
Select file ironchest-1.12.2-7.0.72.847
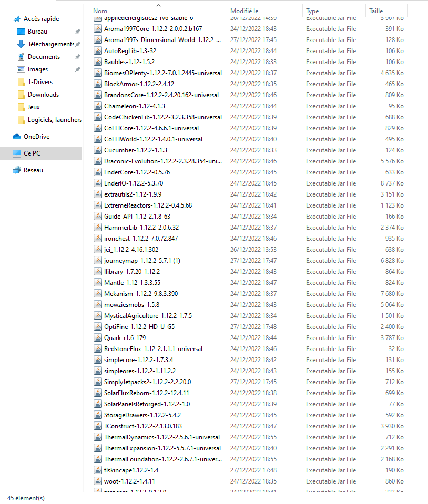[x=141, y=239]
